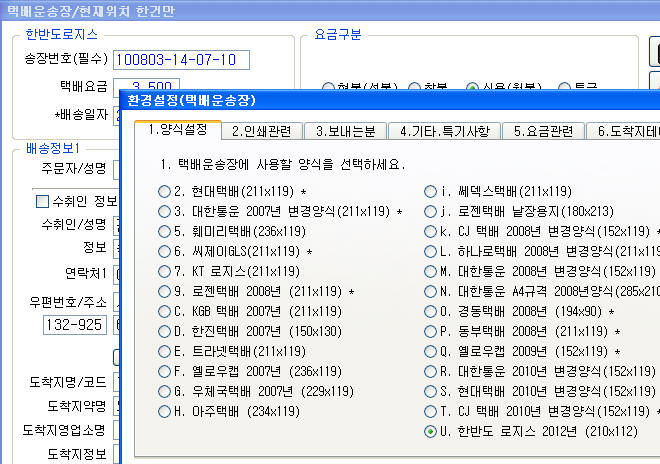Click the 환경설정(택배운송장) dialog title bar
This screenshot has width=660, height=464.
tap(389, 101)
